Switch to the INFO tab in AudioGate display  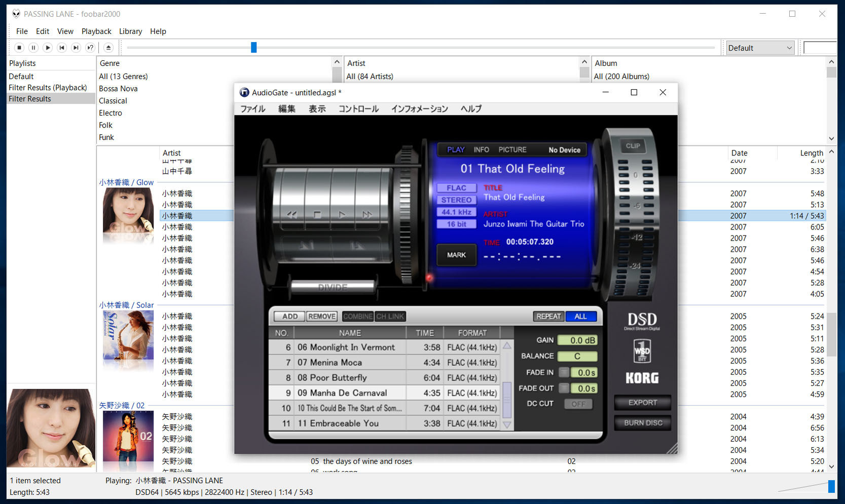(481, 150)
